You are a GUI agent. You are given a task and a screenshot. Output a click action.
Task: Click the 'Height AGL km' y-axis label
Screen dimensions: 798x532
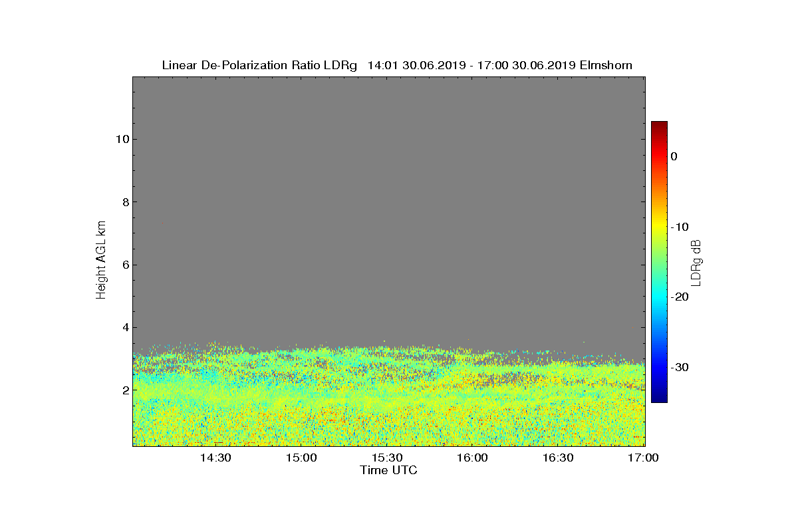101,261
